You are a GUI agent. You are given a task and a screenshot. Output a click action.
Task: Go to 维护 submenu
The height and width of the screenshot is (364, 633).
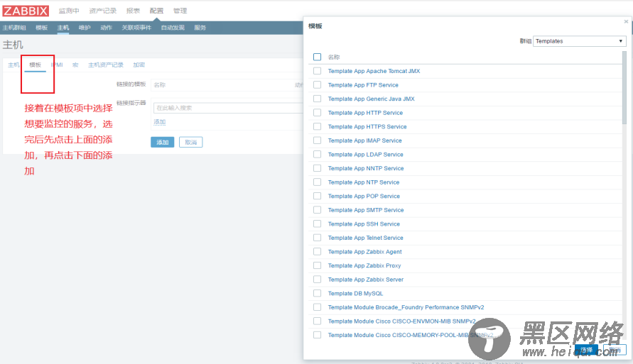85,28
